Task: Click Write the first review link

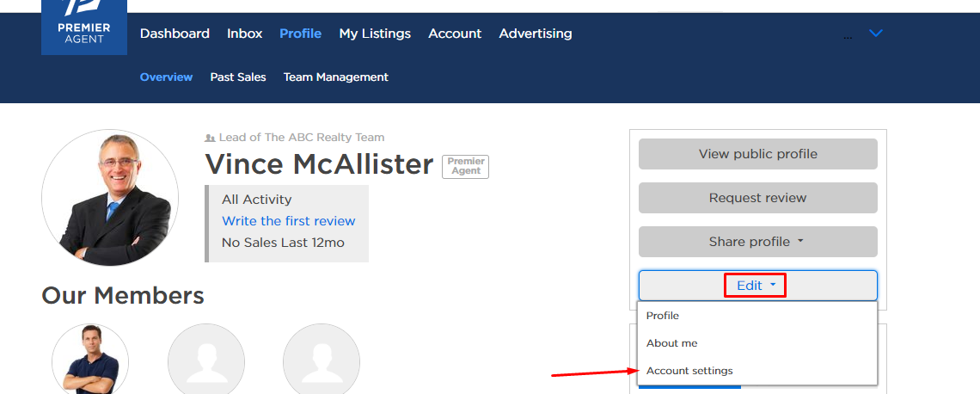Action: [x=288, y=221]
